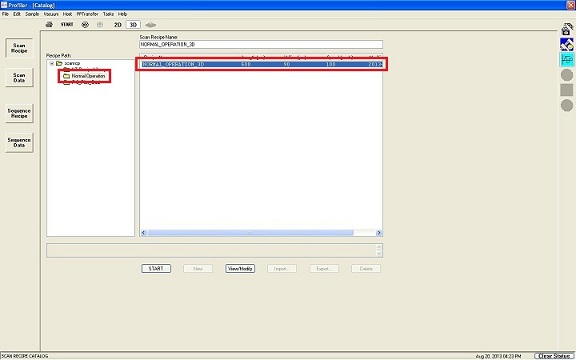The height and width of the screenshot is (360, 576).
Task: Click the START text button in the top toolbar
Action: pos(67,25)
